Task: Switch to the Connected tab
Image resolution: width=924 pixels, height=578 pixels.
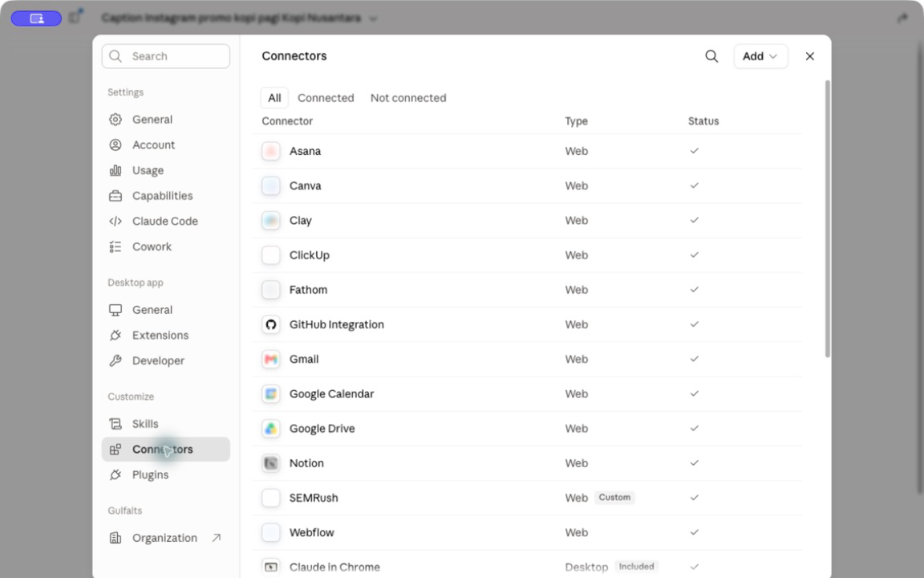Action: (326, 98)
